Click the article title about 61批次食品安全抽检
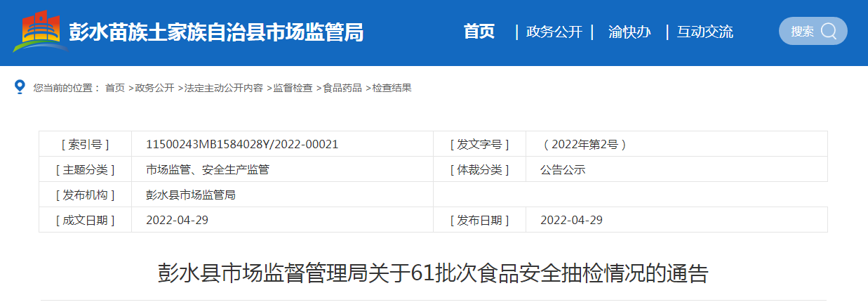Image resolution: width=868 pixels, height=307 pixels. point(433,273)
